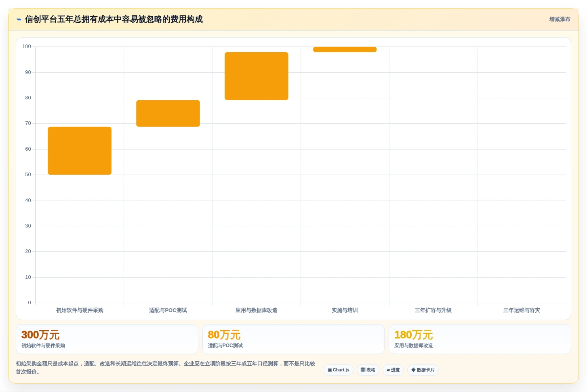Click the y-axis value 50
The height and width of the screenshot is (392, 587).
tap(28, 175)
